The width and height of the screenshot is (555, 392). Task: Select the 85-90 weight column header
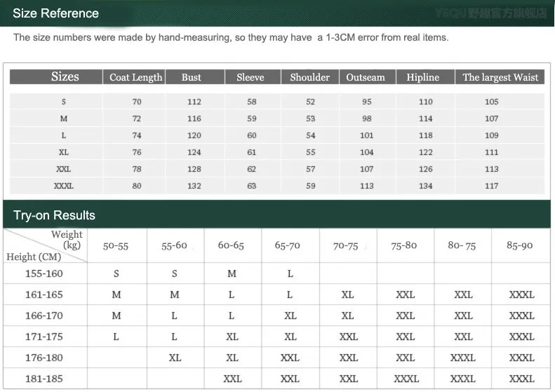(x=520, y=245)
